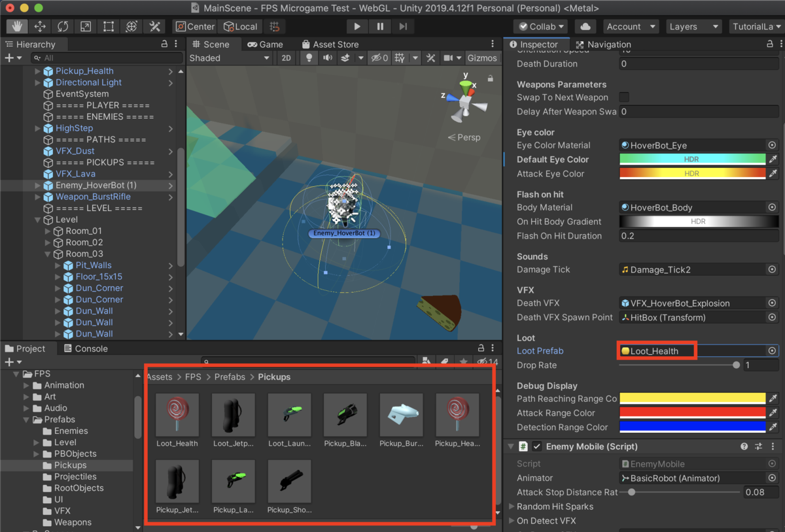Screen dimensions: 785x532
Task: Toggle Local handle rotation
Action: pos(241,27)
